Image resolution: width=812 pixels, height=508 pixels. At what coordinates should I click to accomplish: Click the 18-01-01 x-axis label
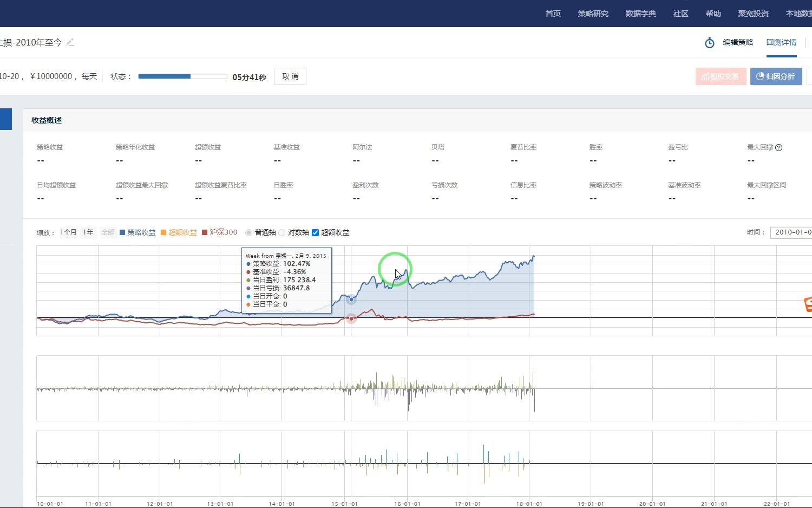[x=529, y=504]
